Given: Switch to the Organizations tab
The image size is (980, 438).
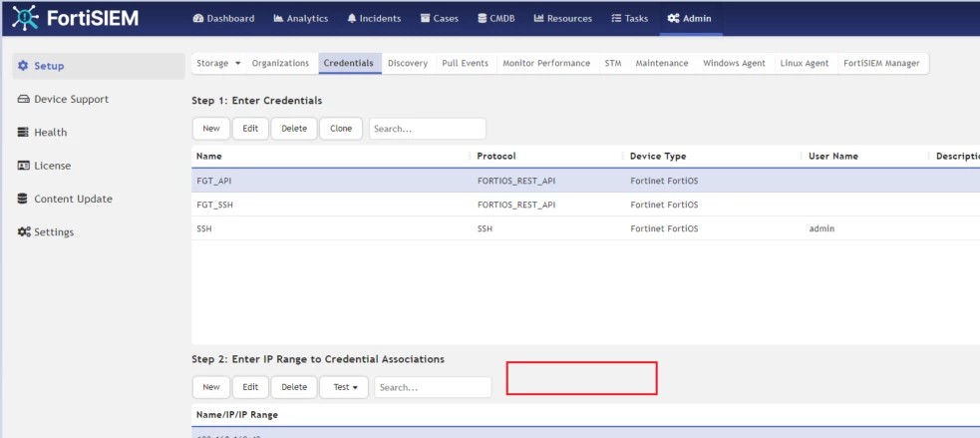Looking at the screenshot, I should 280,63.
